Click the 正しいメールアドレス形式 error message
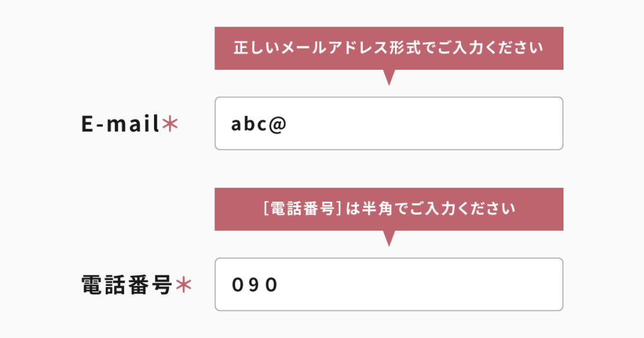The image size is (644, 338). (x=388, y=48)
